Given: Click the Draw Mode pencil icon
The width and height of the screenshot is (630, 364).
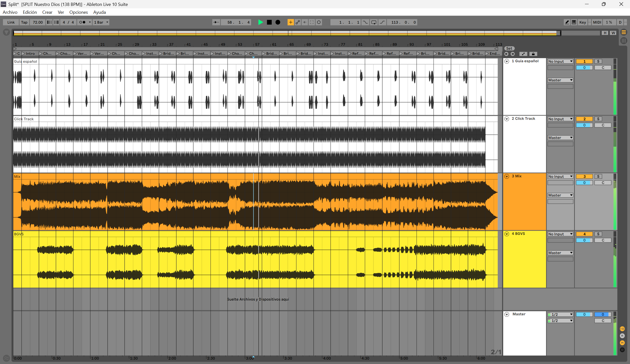Looking at the screenshot, I should tap(567, 22).
